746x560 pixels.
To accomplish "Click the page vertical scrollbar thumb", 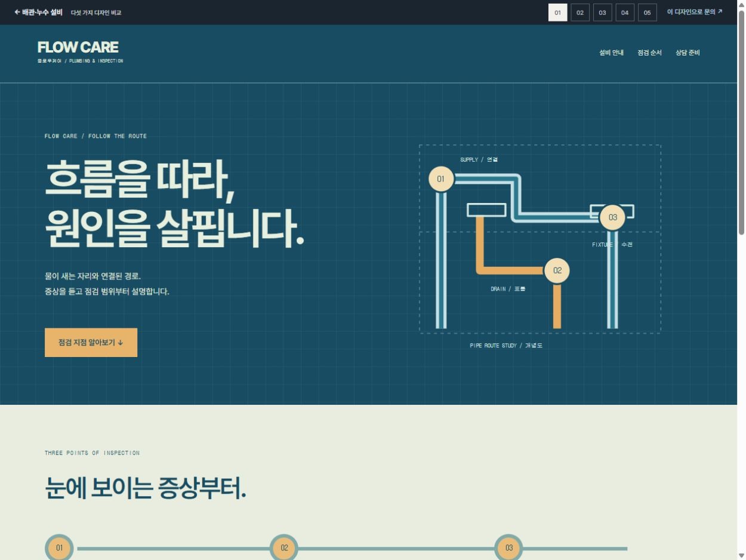I will (742, 122).
